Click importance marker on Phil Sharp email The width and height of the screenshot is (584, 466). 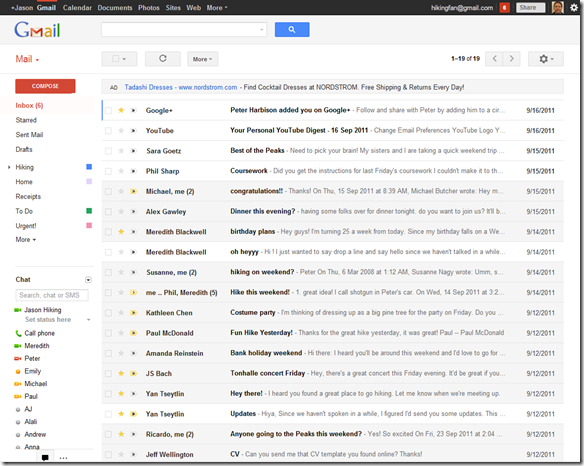133,171
